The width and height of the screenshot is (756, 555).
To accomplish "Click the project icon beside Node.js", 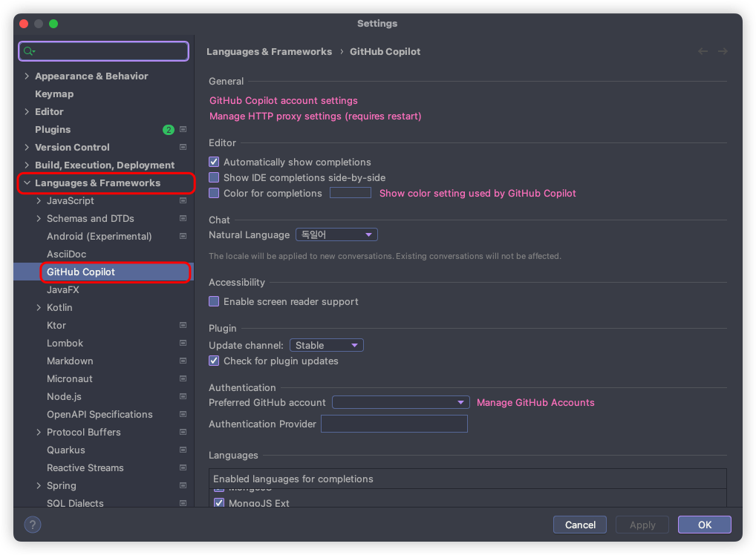I will [183, 396].
